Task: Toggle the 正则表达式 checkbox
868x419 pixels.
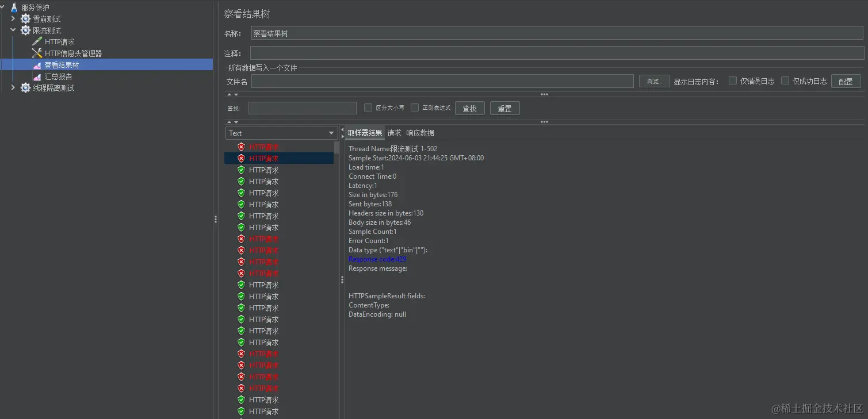Action: [415, 107]
